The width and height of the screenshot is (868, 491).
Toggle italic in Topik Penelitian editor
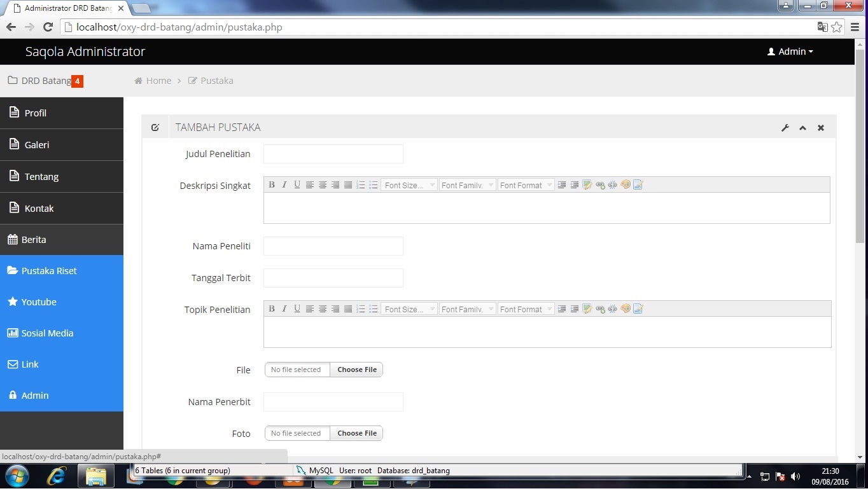pos(284,309)
